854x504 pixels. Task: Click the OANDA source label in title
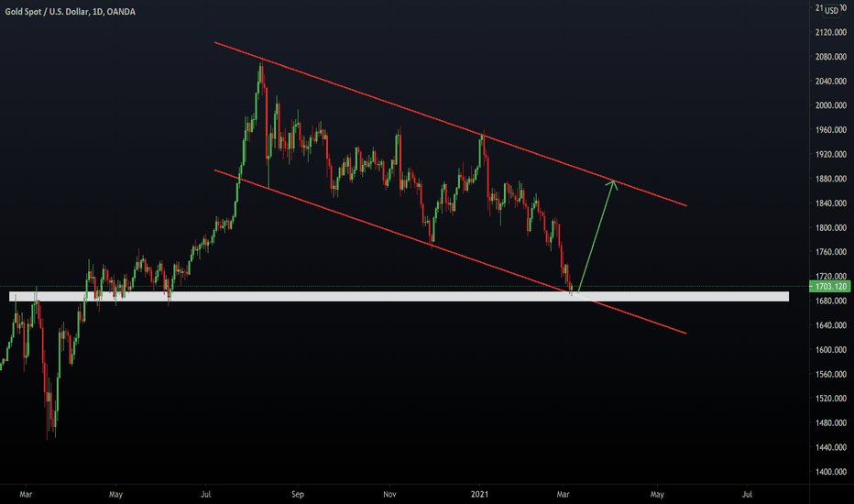click(121, 11)
